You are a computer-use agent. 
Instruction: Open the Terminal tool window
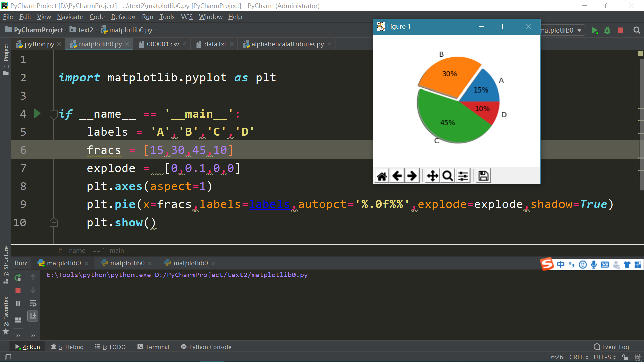(153, 347)
